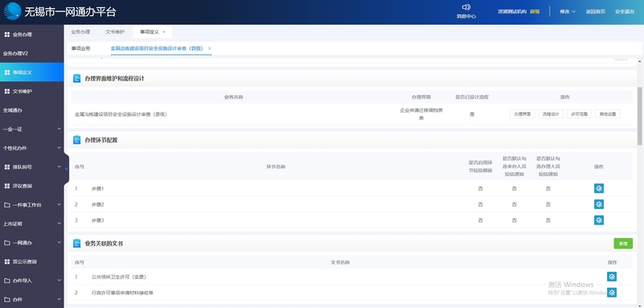
Task: Click the 文书名称 column header
Action: click(340, 262)
